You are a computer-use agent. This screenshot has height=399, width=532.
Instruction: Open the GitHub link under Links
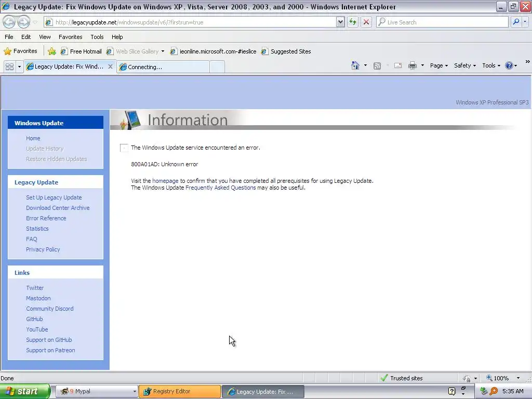pos(34,320)
